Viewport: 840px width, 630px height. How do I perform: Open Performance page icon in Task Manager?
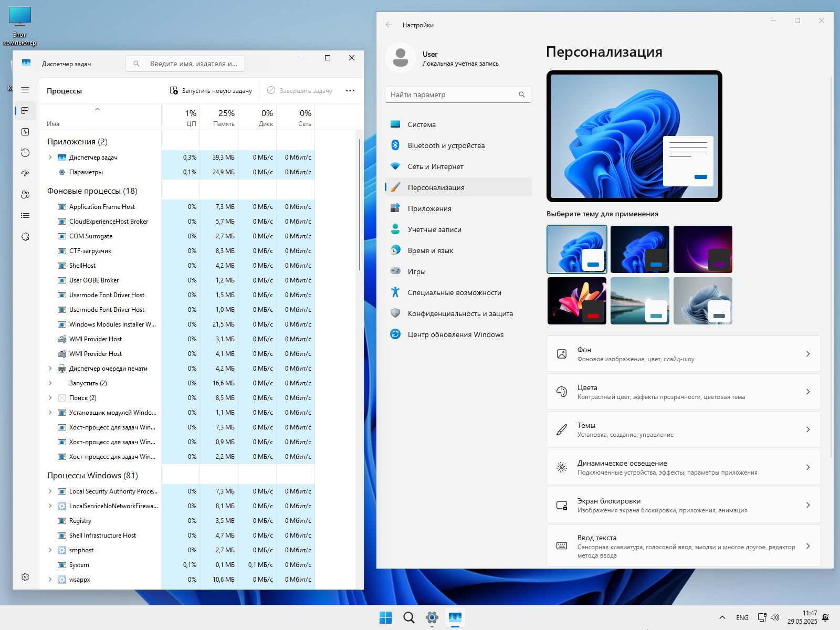click(x=25, y=132)
